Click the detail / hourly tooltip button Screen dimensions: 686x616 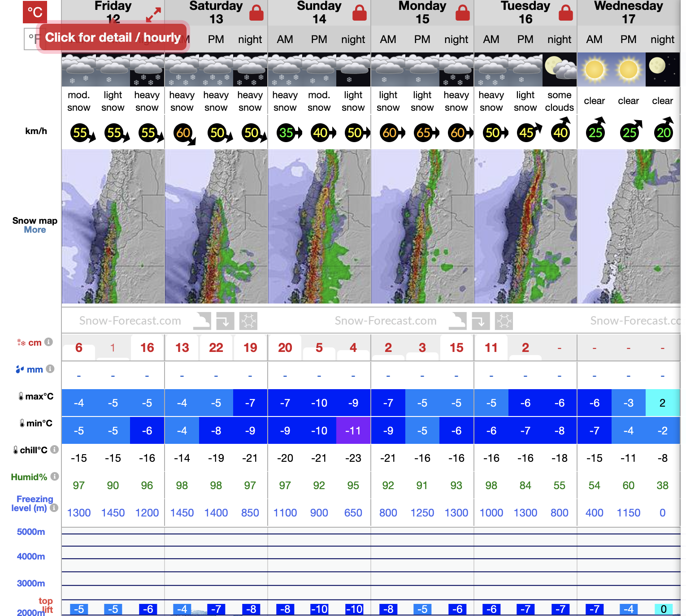[x=113, y=37]
